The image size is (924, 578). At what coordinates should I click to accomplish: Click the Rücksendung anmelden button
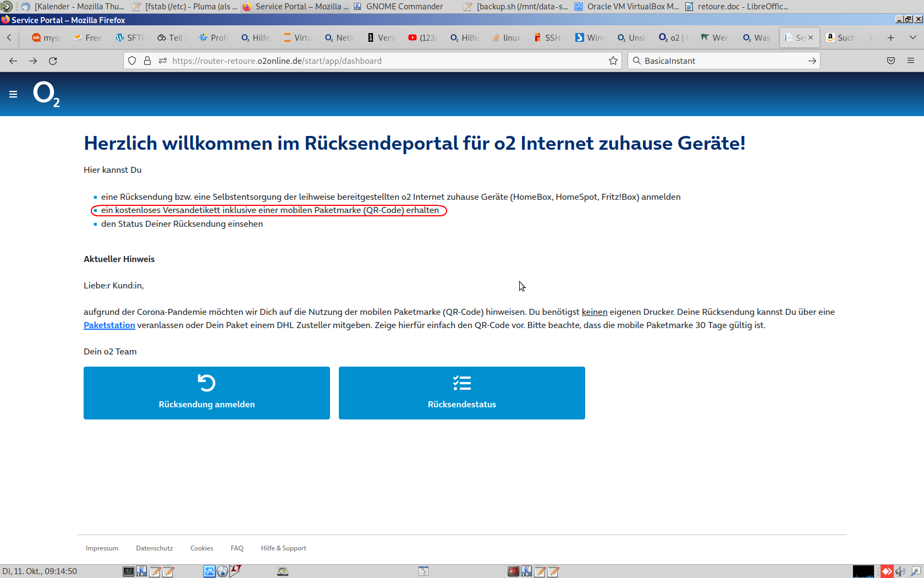pyautogui.click(x=207, y=393)
